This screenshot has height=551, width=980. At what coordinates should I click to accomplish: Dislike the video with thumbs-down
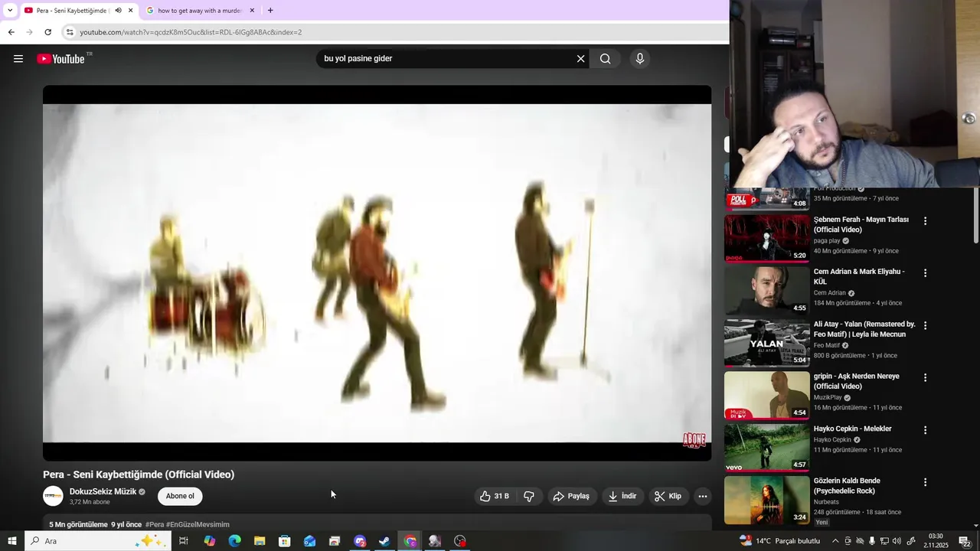tap(529, 496)
